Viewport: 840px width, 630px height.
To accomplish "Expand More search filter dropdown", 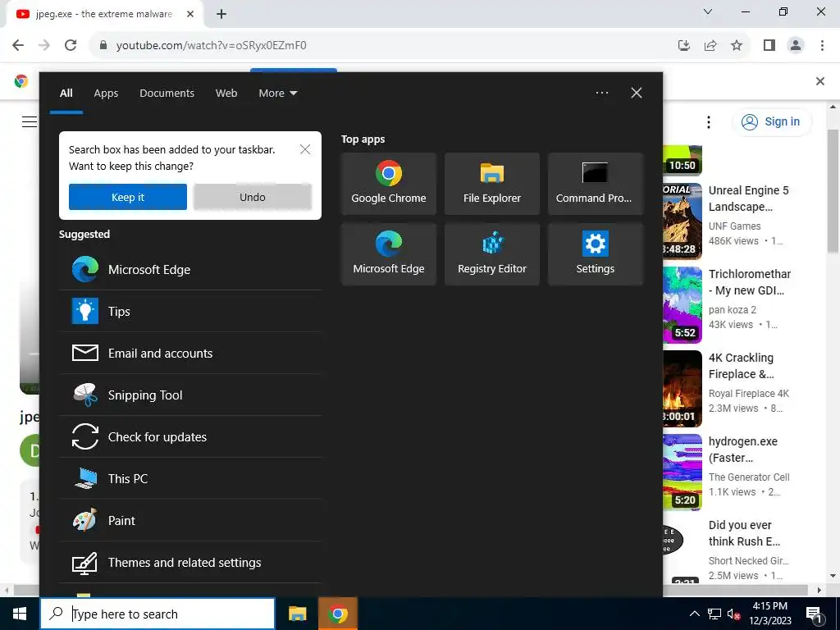I will [x=277, y=93].
